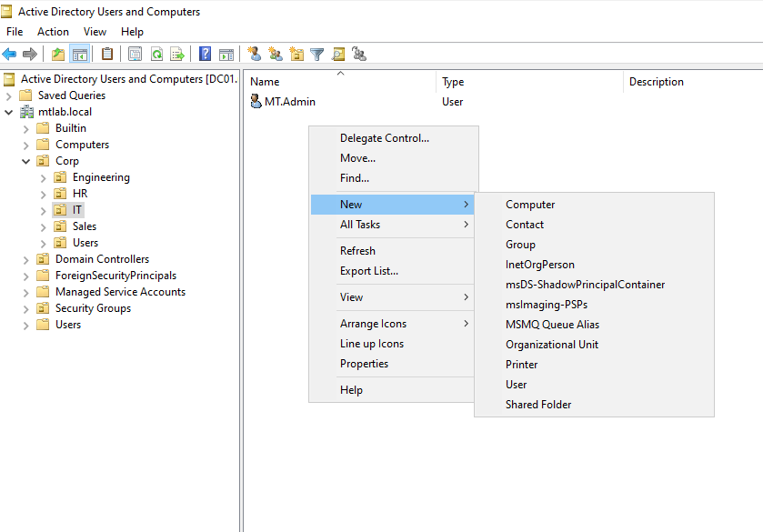The height and width of the screenshot is (532, 763).
Task: Choose Find... from context menu
Action: [393, 178]
